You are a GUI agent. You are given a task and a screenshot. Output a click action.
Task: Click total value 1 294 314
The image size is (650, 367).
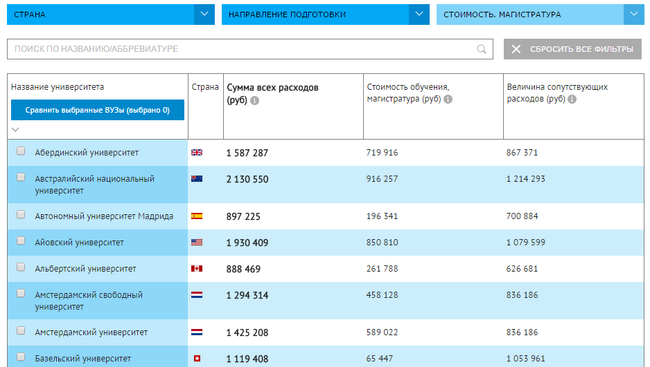[247, 295]
